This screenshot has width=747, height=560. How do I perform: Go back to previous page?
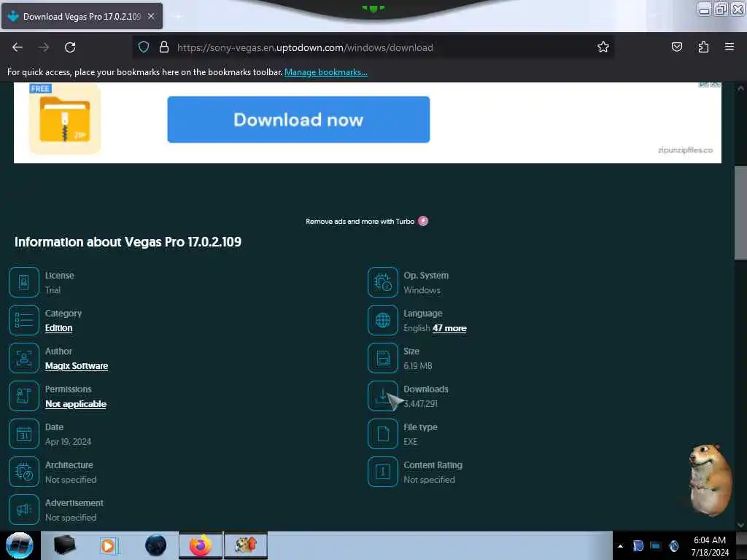[18, 47]
